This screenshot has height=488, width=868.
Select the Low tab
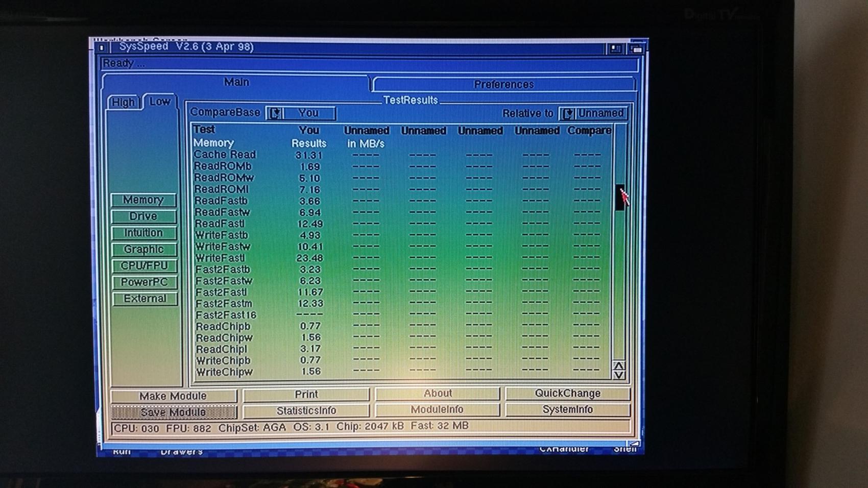click(160, 102)
